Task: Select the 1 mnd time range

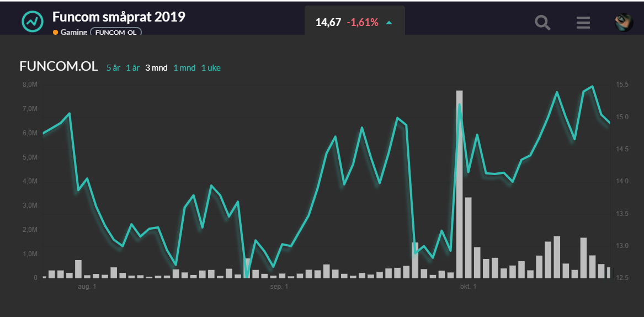Action: [184, 68]
